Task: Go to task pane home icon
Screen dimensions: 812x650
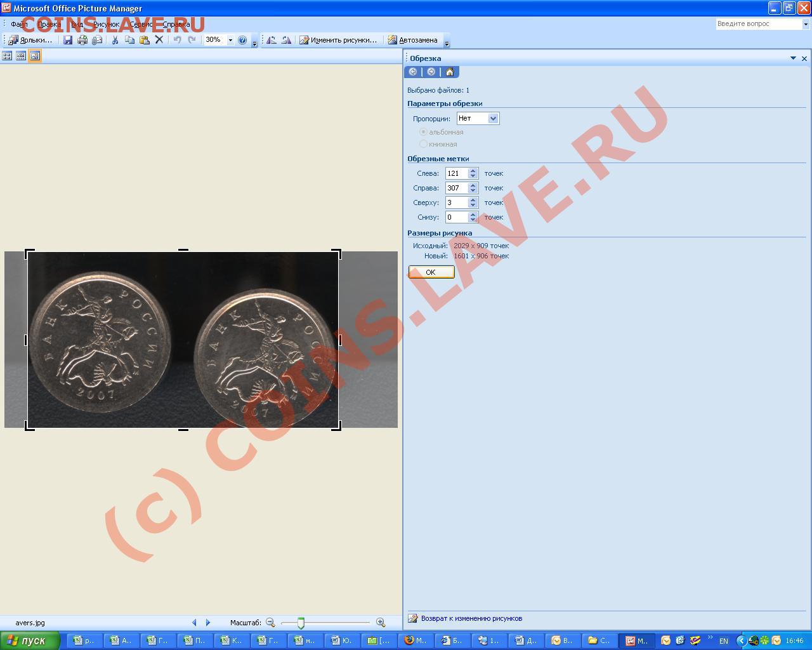Action: click(450, 72)
